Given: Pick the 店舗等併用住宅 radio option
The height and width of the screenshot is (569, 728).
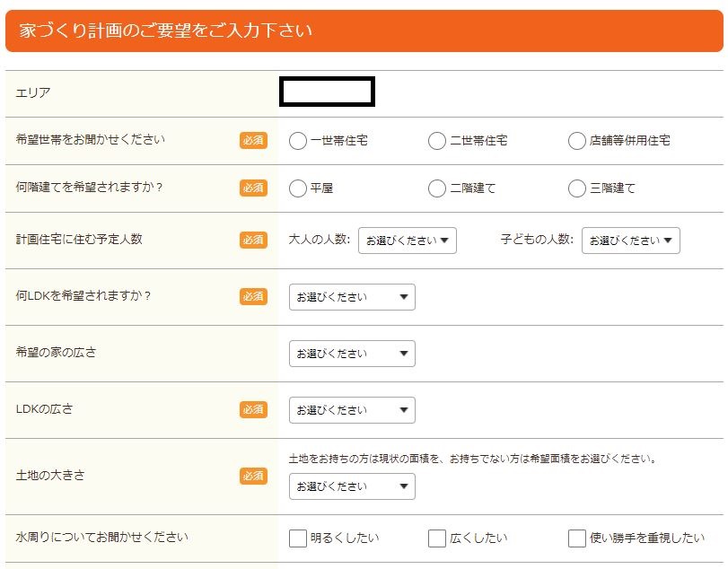Looking at the screenshot, I should click(577, 141).
